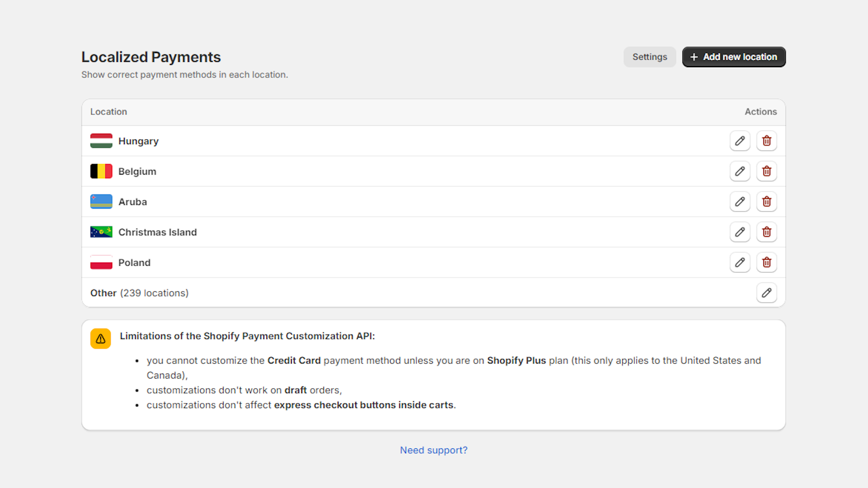Open the edit pencil for Aruba
868x488 pixels.
coord(739,201)
